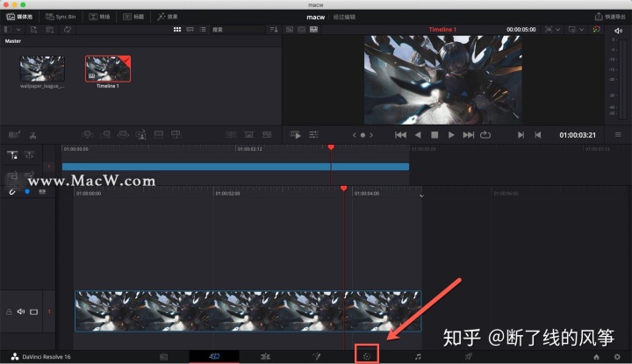Click the place on top icon
Viewport: 632px width, 364px height.
158,134
